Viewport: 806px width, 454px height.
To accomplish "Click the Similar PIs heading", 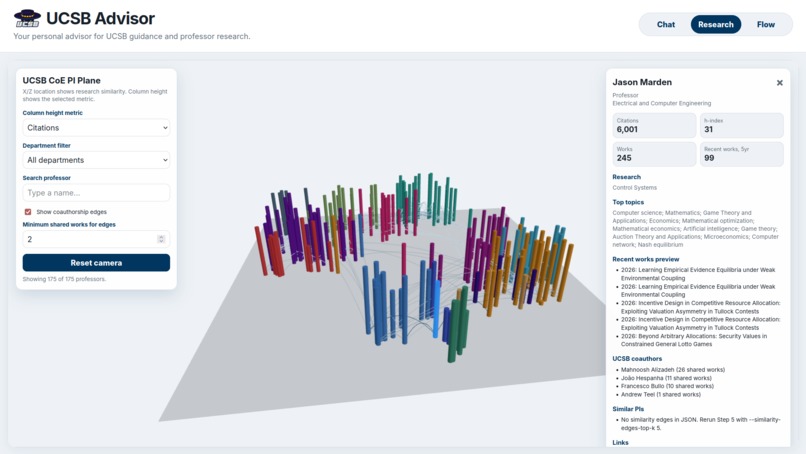I will [628, 409].
